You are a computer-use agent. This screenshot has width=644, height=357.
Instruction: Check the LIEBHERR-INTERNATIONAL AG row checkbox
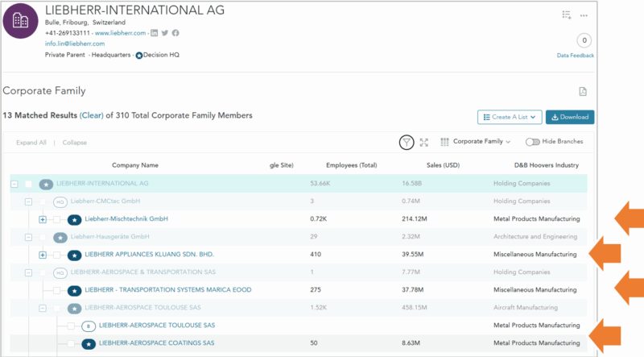pos(28,184)
